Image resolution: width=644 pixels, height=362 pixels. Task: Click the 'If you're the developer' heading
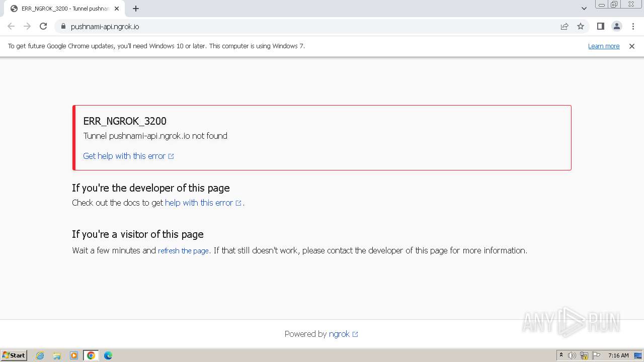pyautogui.click(x=151, y=188)
